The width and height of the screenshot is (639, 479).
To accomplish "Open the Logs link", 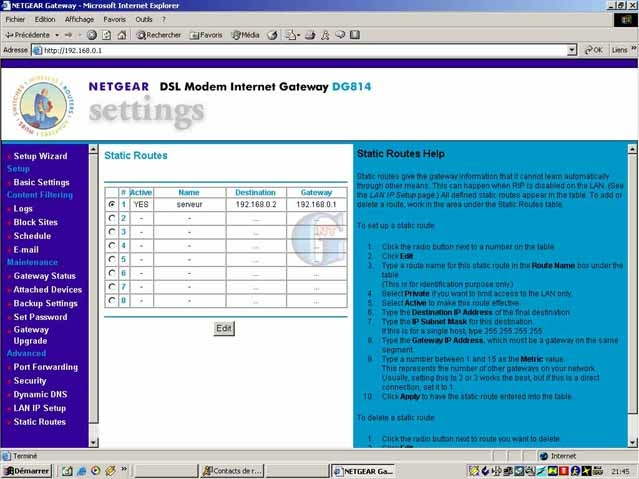I will click(x=23, y=209).
